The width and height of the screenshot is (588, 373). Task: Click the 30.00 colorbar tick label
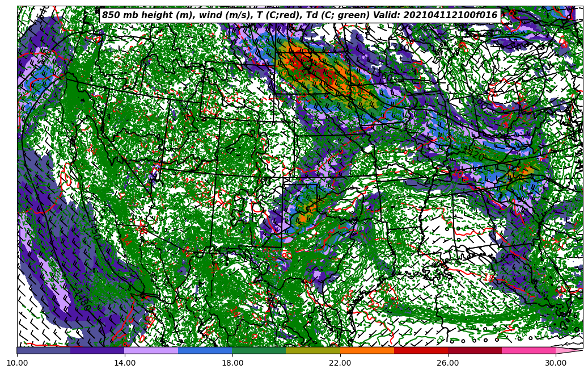point(556,363)
